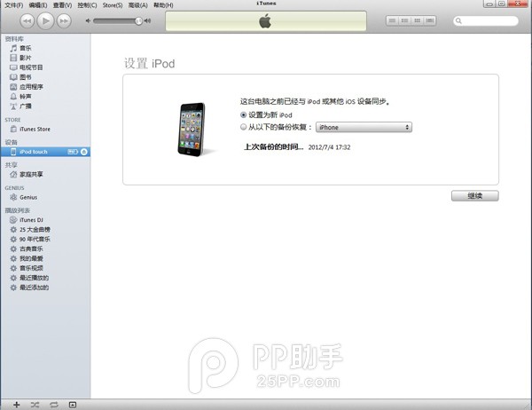This screenshot has height=410, width=532.
Task: Open the 控制(C) menu
Action: [x=87, y=5]
